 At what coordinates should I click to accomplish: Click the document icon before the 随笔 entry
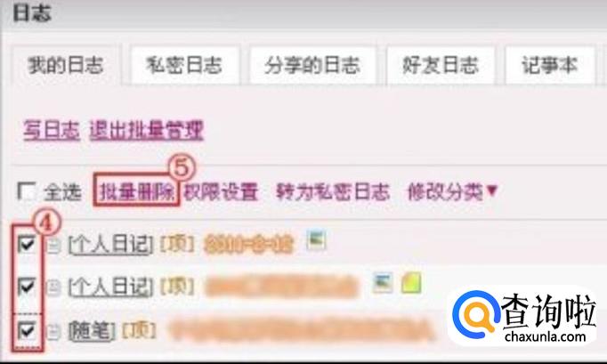click(53, 331)
